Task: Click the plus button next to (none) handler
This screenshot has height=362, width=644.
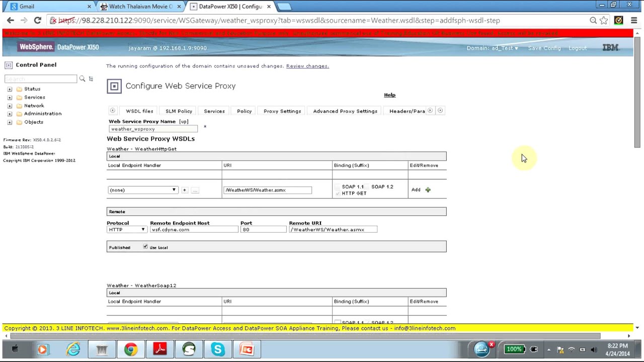Action: click(185, 190)
